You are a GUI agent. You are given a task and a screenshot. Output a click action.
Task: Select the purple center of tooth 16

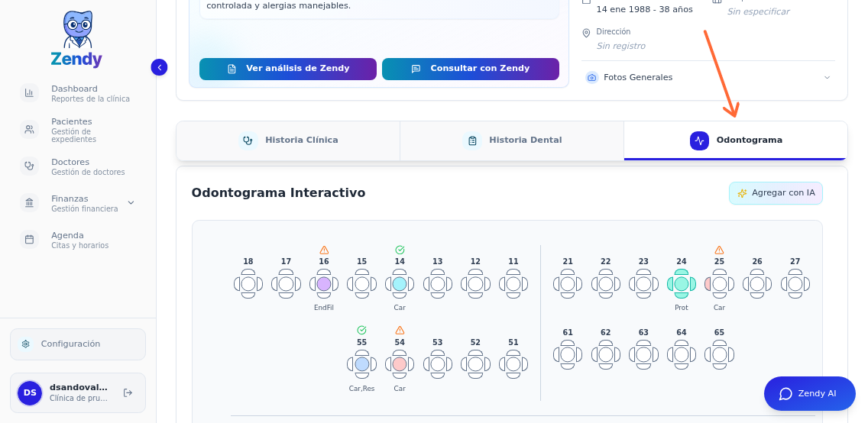click(324, 284)
